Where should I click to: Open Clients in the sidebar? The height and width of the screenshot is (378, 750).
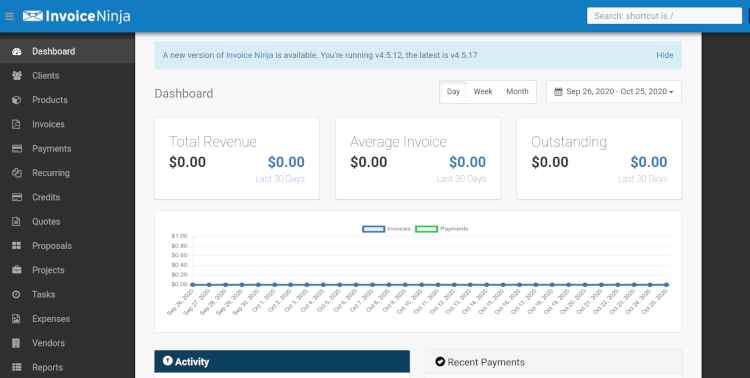click(x=67, y=76)
